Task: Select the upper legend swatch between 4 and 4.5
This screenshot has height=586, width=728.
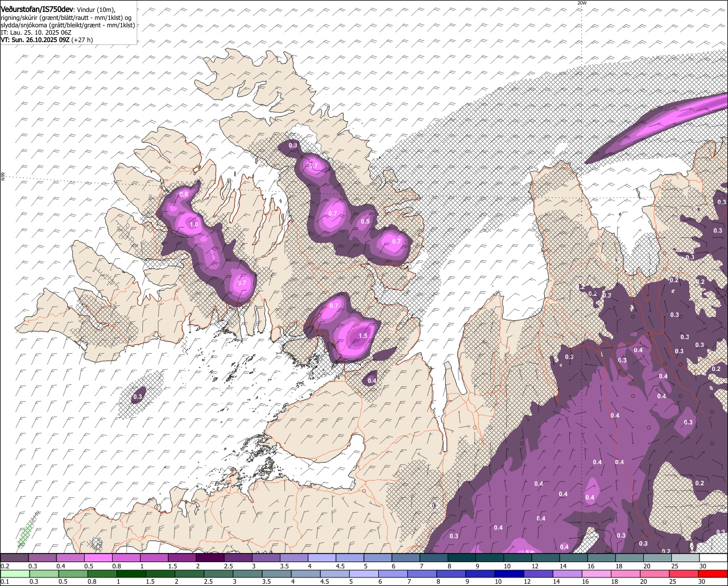Action: [x=322, y=558]
